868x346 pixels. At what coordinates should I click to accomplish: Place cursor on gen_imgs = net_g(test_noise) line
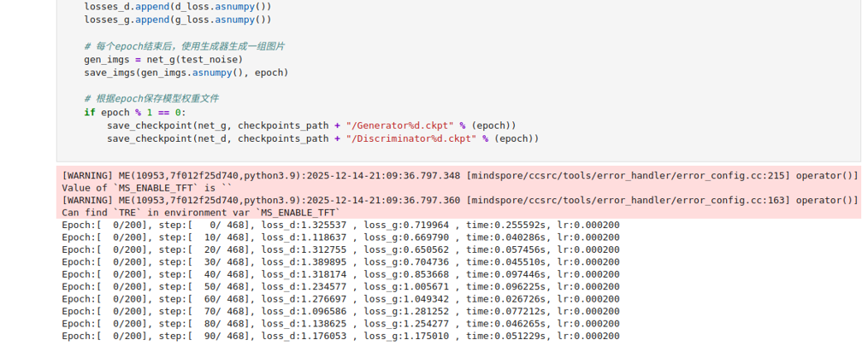163,60
